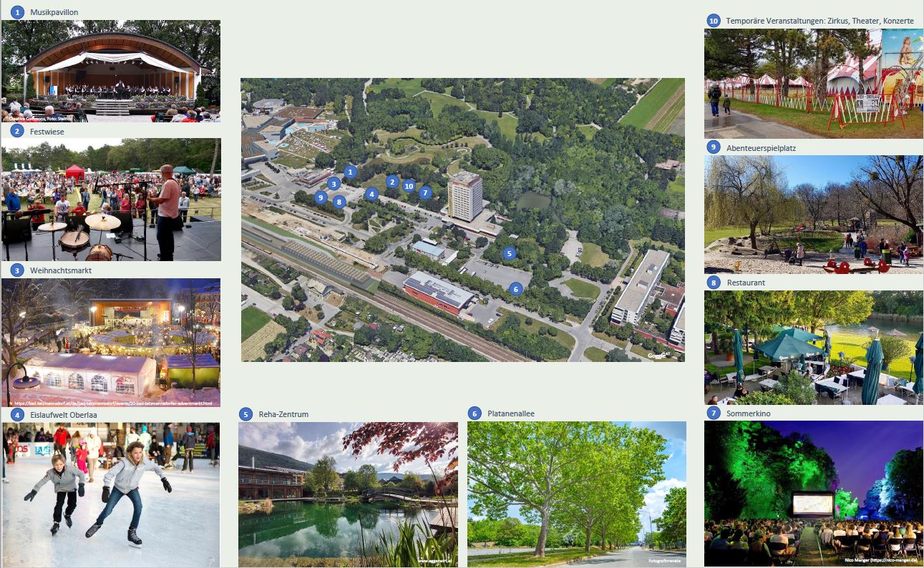Image resolution: width=924 pixels, height=568 pixels.
Task: Select the Sommerkino night screening photo
Action: (814, 494)
